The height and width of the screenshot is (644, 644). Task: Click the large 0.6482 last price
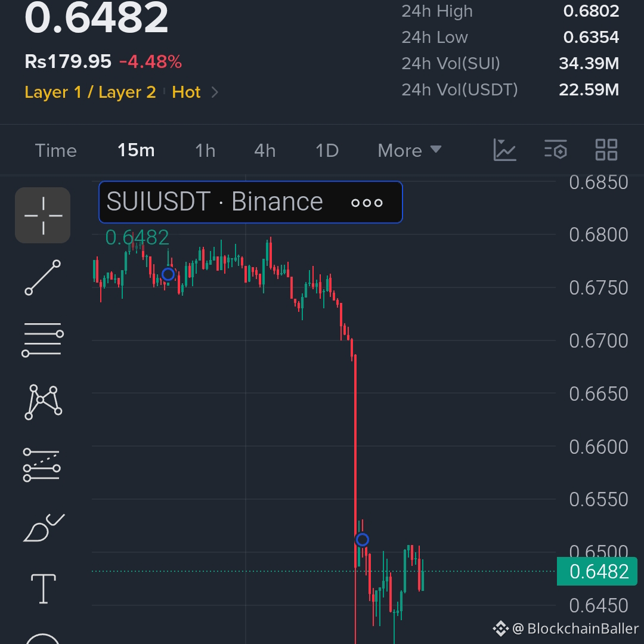[x=96, y=18]
